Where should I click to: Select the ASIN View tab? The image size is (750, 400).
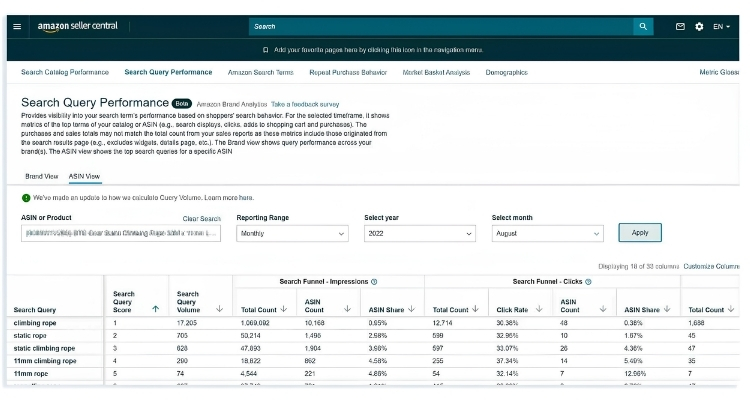[84, 176]
